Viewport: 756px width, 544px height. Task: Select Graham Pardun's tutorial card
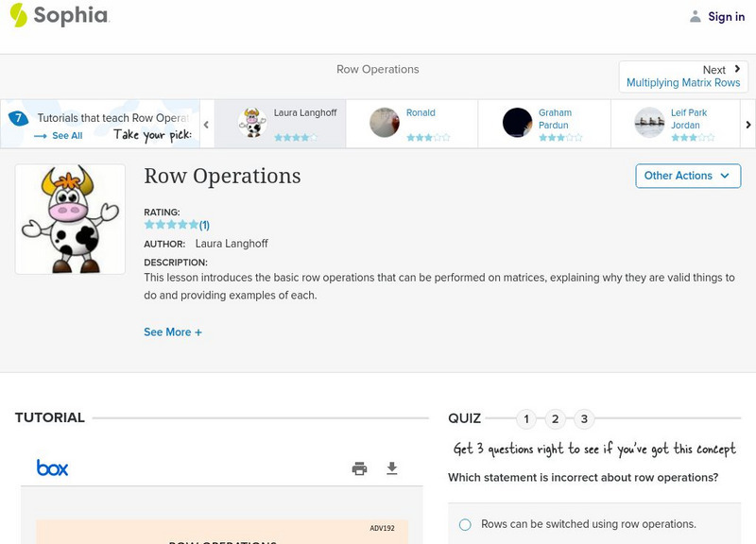544,124
